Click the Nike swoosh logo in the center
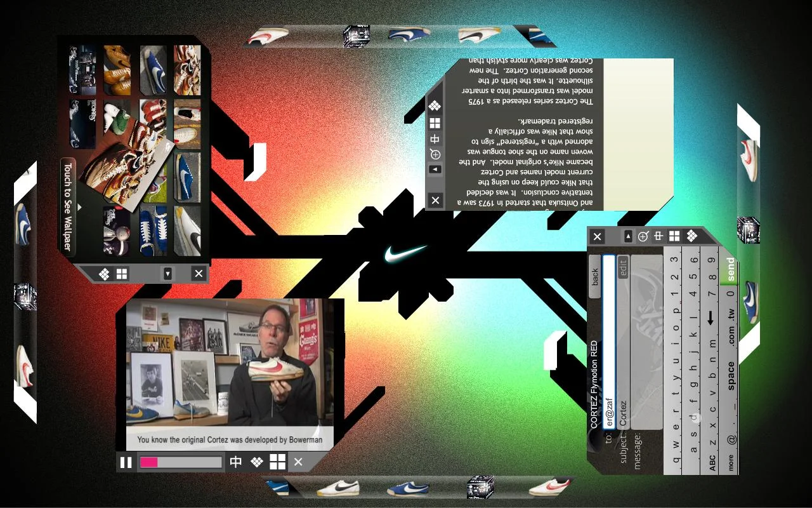 [405, 253]
